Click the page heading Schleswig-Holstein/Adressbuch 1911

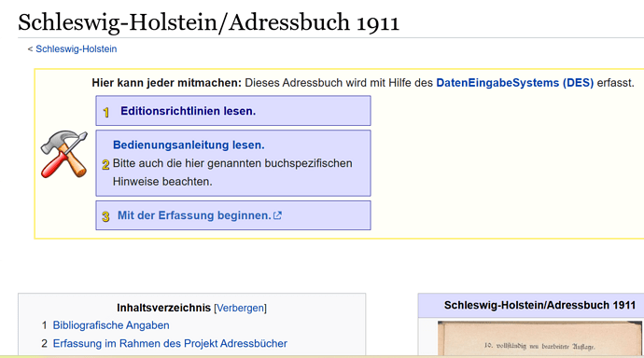click(209, 22)
